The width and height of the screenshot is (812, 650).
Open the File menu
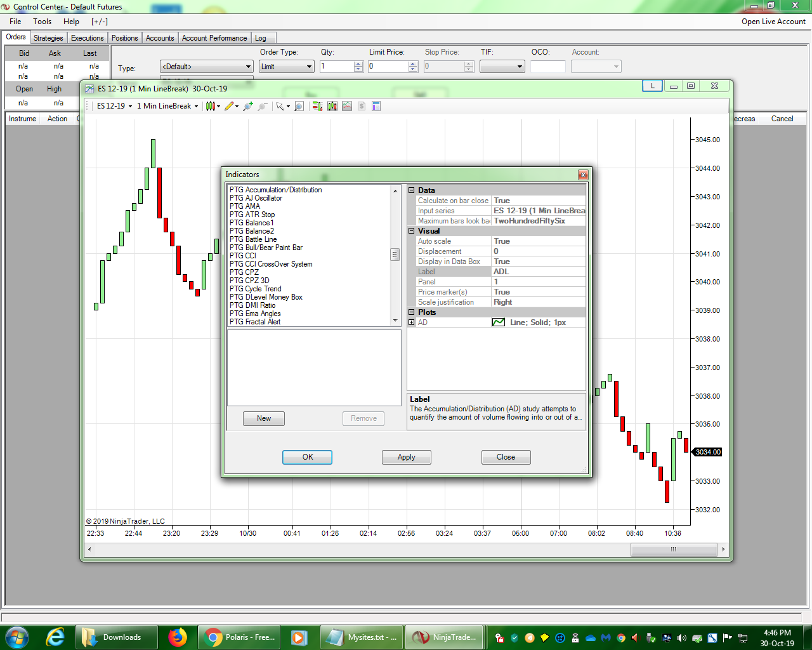tap(15, 22)
